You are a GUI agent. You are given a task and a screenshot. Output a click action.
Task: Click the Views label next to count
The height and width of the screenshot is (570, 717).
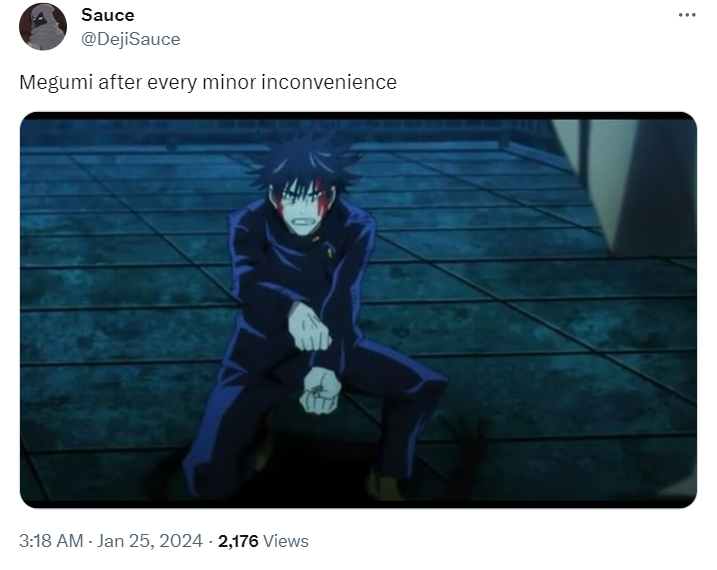(286, 541)
